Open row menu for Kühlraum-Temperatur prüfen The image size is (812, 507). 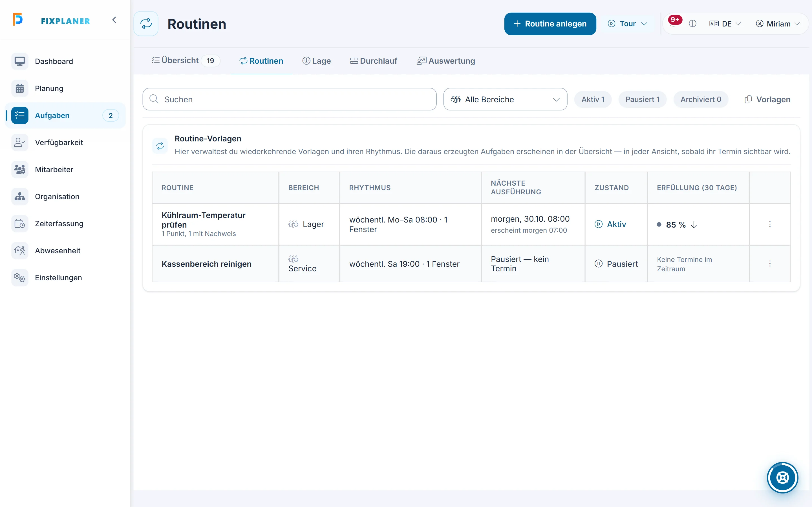tap(770, 224)
